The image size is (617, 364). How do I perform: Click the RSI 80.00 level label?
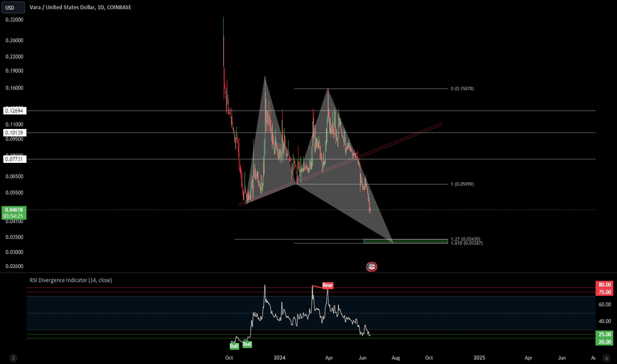tap(605, 285)
